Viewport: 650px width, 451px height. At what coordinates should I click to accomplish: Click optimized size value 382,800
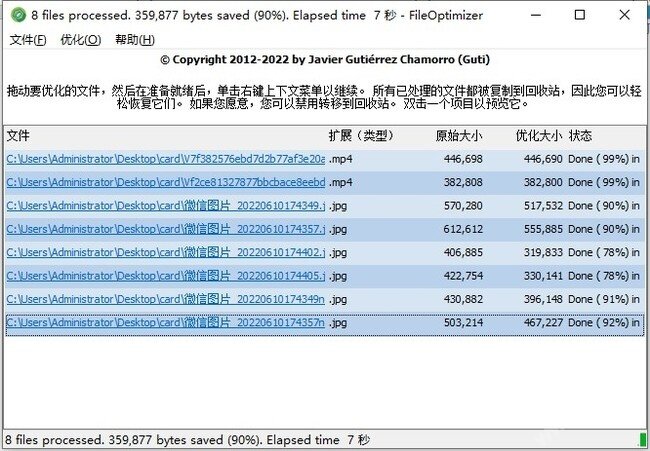point(543,182)
